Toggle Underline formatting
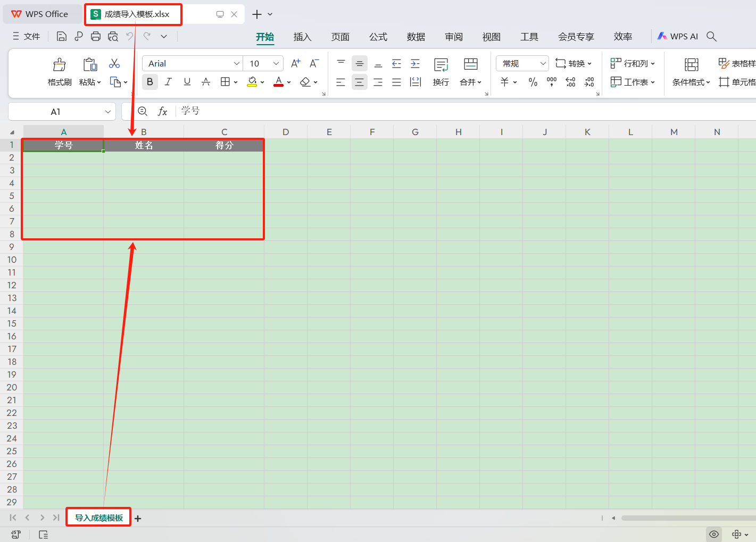This screenshot has width=756, height=542. 187,82
